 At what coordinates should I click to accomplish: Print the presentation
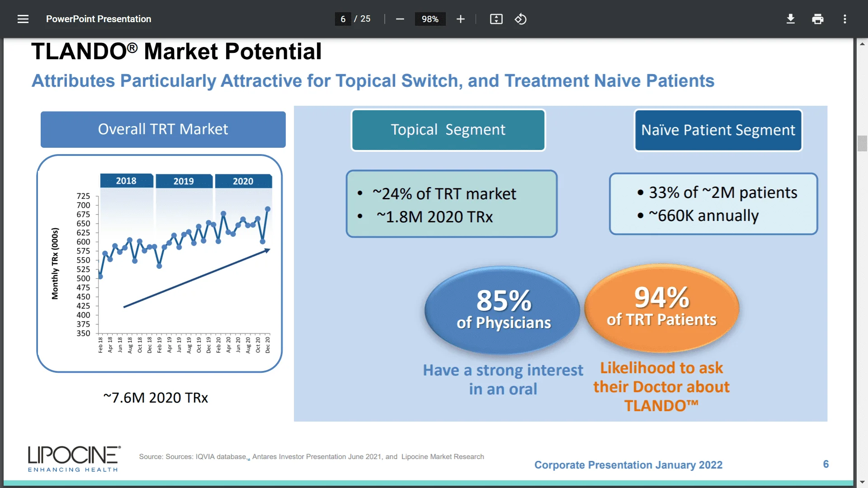pos(817,19)
